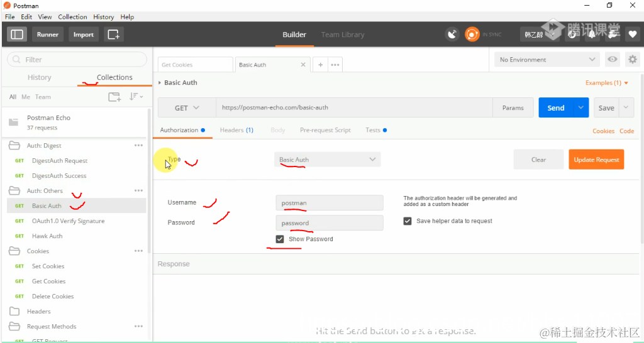Viewport: 644px width, 343px height.
Task: Open the View menu
Action: click(45, 17)
